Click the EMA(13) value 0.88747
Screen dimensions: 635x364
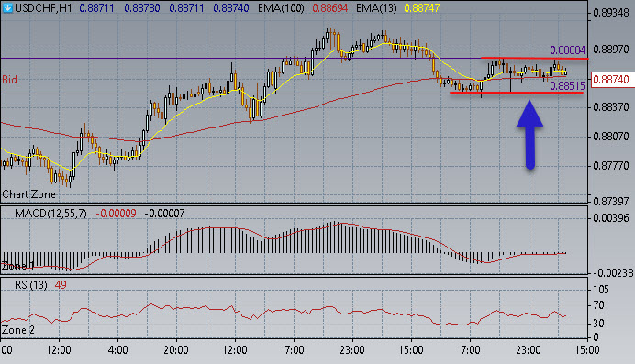(x=422, y=7)
